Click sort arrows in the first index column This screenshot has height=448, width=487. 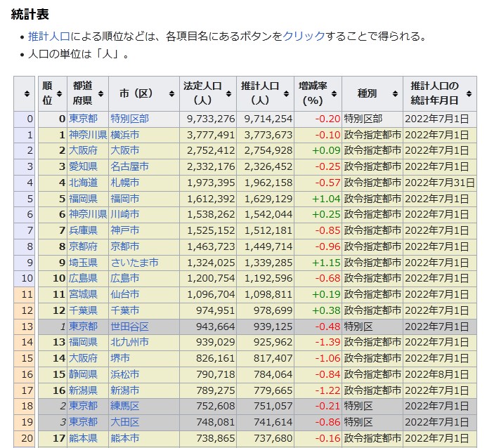[27, 93]
